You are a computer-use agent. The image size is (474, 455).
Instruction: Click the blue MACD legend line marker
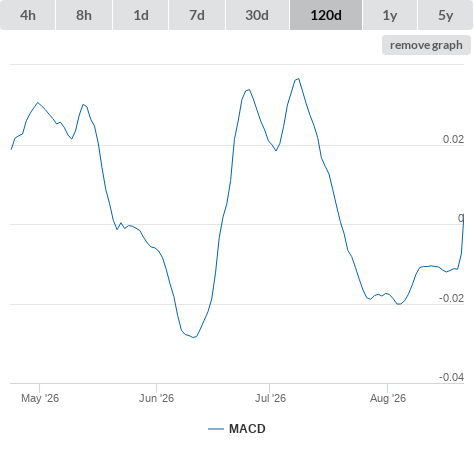tap(216, 429)
